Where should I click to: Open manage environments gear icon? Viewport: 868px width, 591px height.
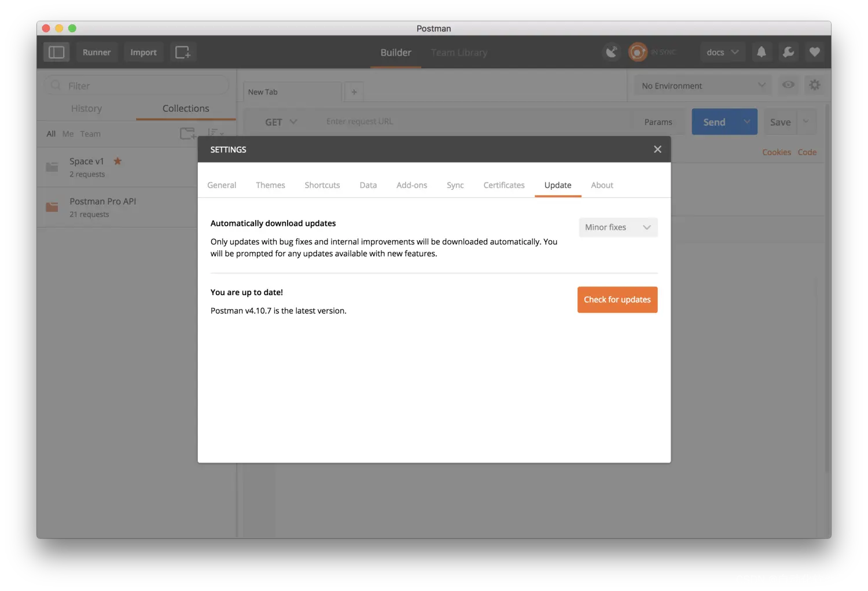coord(815,85)
